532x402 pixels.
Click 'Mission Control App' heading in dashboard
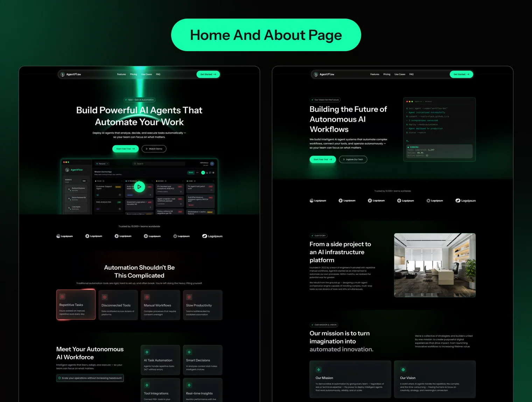[103, 172]
